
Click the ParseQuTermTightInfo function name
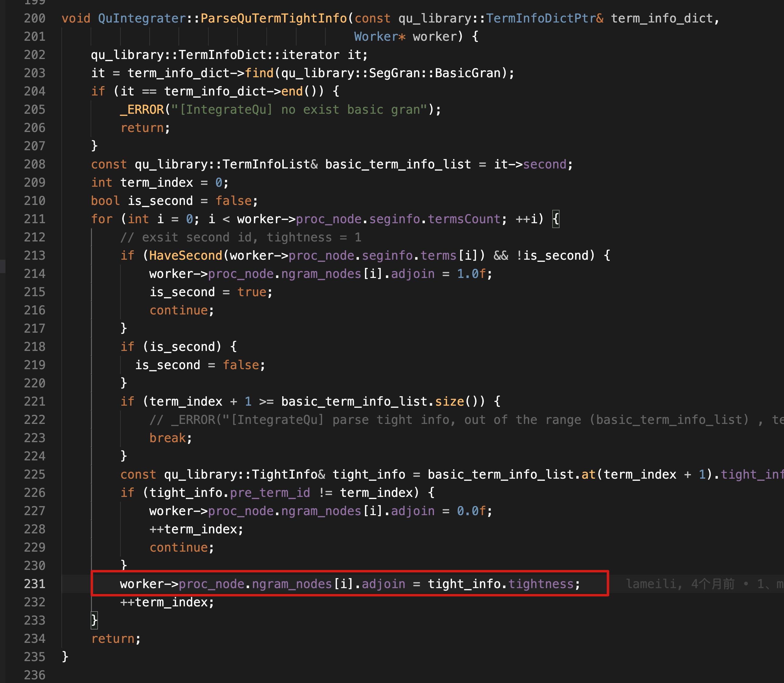pyautogui.click(x=274, y=18)
